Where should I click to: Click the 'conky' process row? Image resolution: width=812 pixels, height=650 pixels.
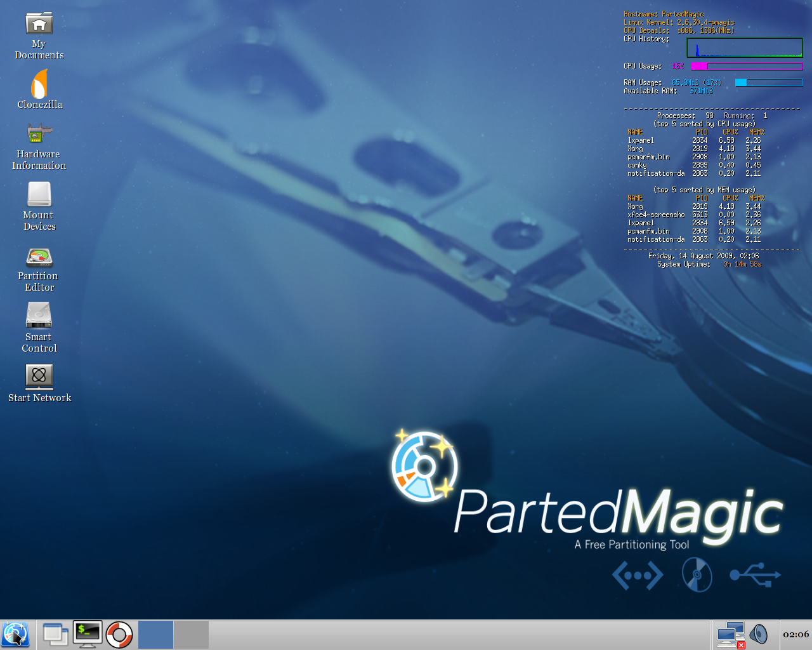point(694,165)
